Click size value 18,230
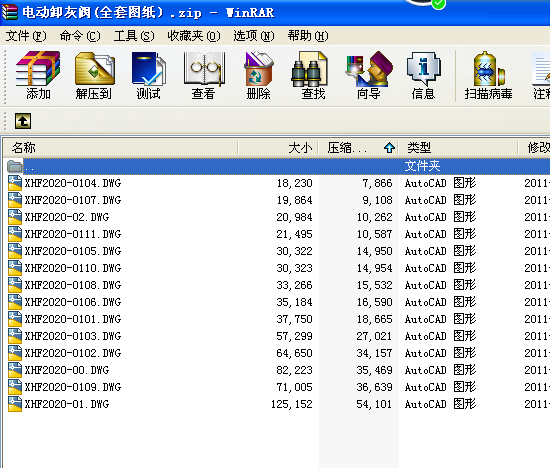The width and height of the screenshot is (550, 468). pyautogui.click(x=294, y=183)
